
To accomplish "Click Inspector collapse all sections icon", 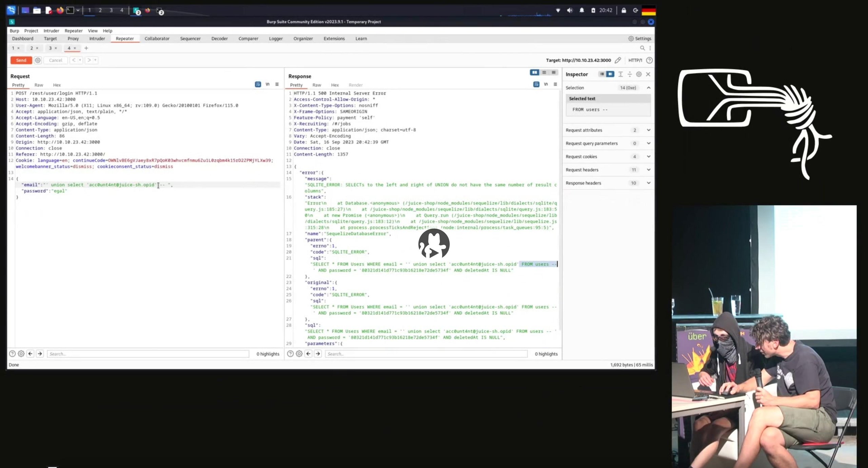I will 630,74.
